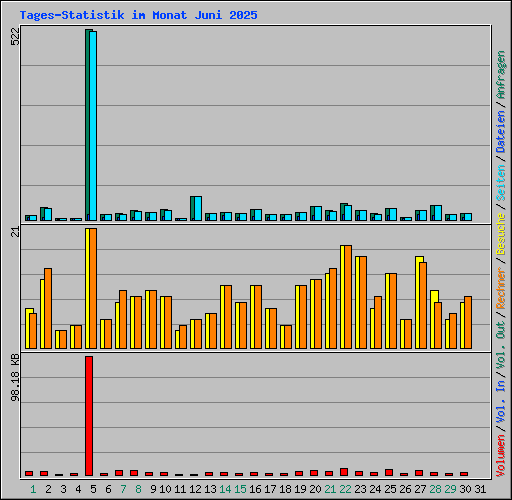Click the orange bar for day 22

348,297
